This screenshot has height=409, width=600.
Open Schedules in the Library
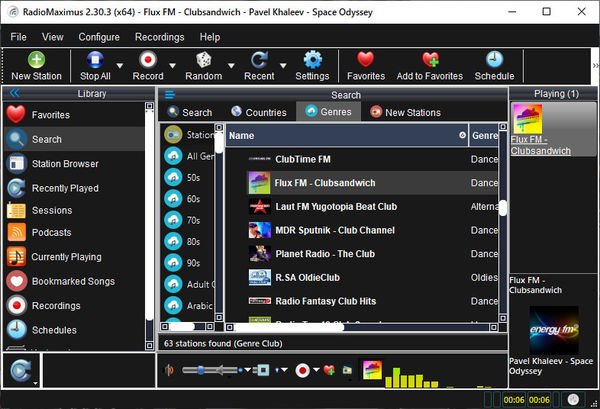(x=74, y=330)
